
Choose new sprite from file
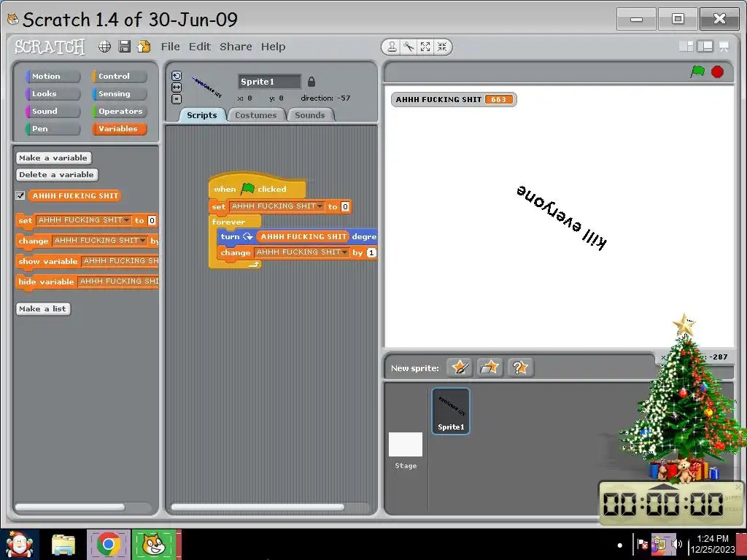[x=489, y=367]
